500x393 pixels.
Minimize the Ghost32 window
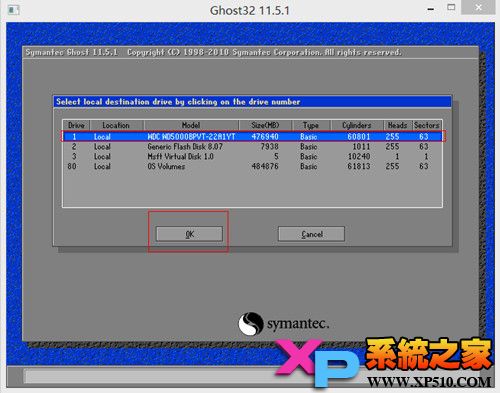click(x=431, y=9)
